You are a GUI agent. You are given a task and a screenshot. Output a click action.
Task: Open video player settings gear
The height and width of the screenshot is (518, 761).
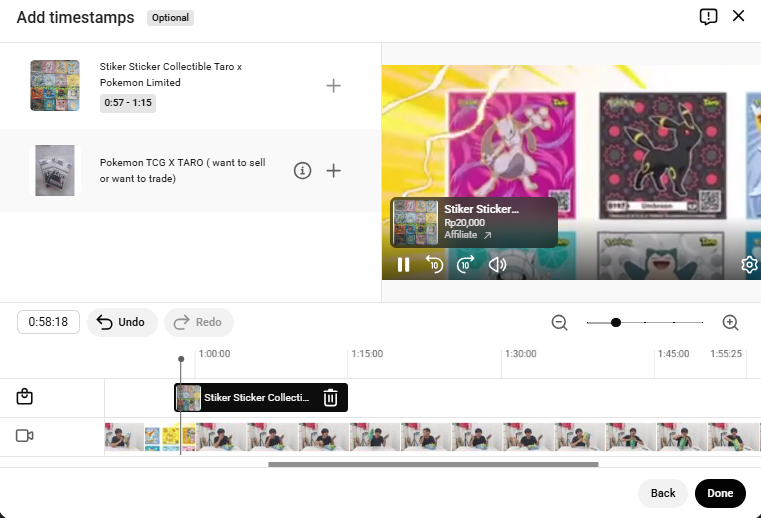(749, 265)
